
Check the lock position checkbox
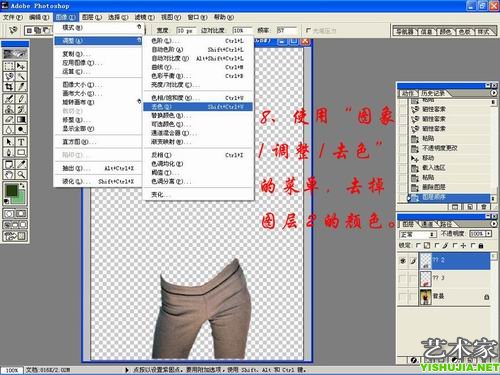pyautogui.click(x=454, y=246)
